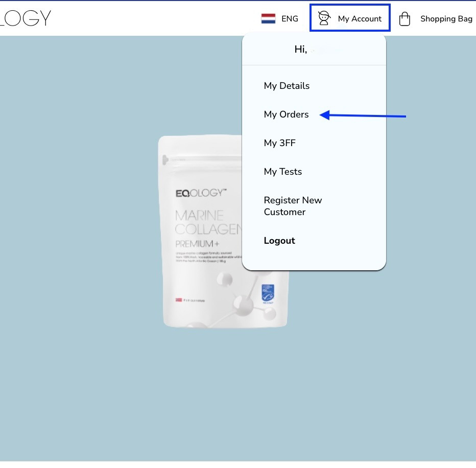Open My Tests menu entry
Screen dimensions: 476x468
283,172
